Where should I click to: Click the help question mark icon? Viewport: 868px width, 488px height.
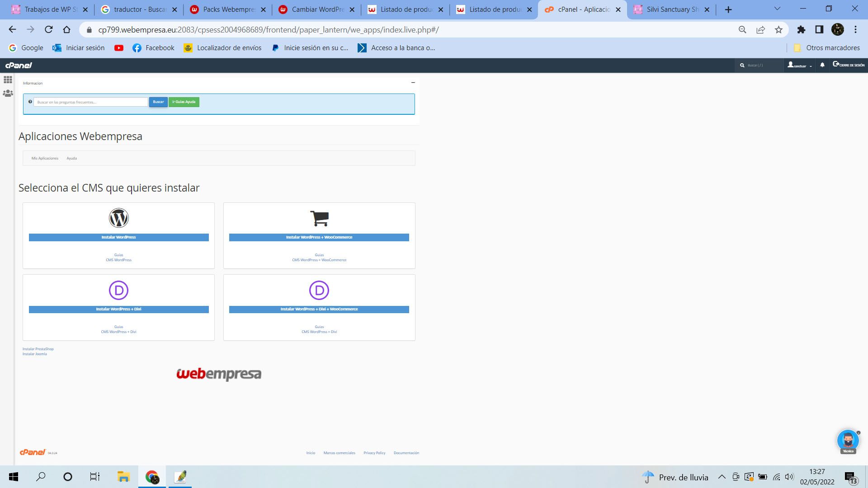tap(30, 102)
